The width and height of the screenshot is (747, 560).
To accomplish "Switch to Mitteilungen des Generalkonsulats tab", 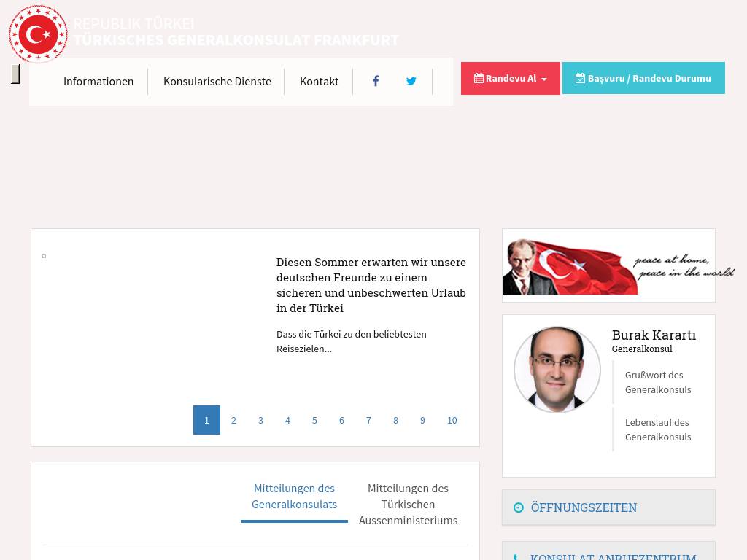I will 294,496.
